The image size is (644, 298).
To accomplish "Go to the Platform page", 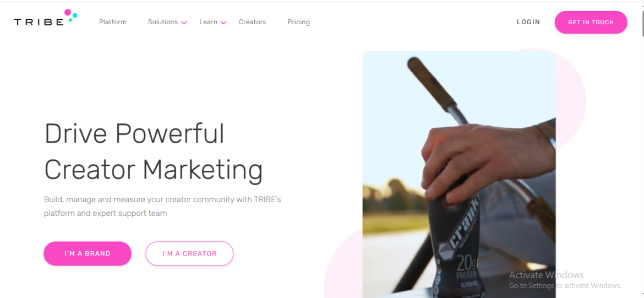I will click(x=112, y=22).
